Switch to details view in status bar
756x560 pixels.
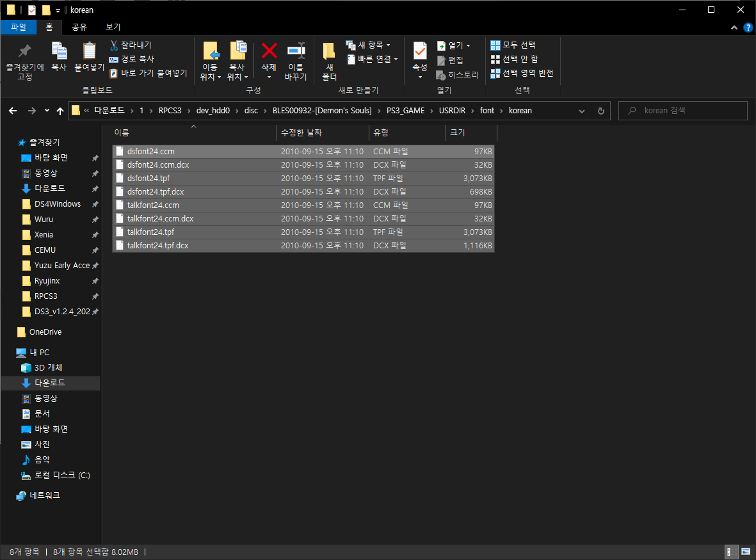pyautogui.click(x=731, y=552)
